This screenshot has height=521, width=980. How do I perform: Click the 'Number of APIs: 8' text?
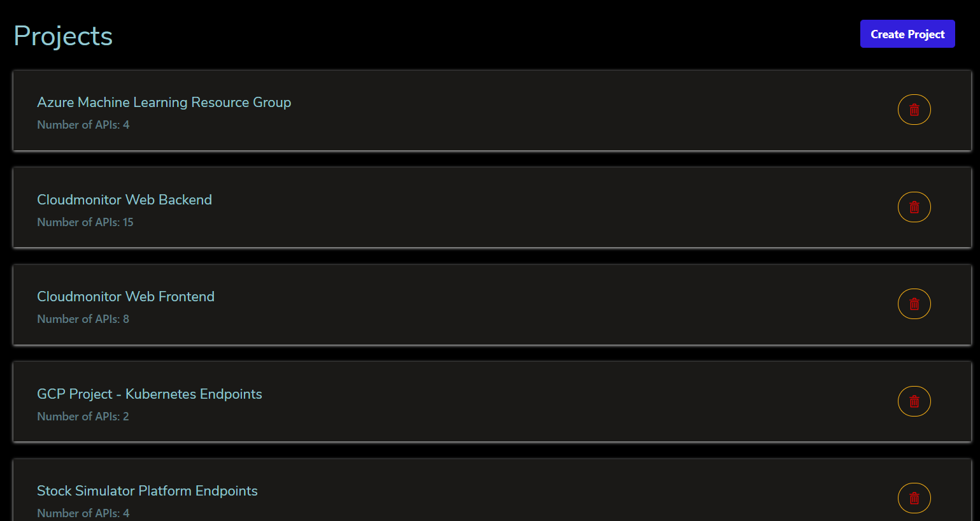[x=83, y=319]
